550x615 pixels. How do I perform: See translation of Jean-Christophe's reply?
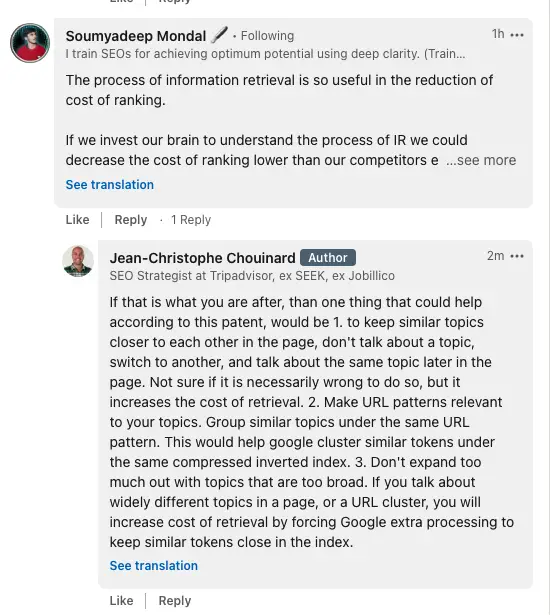154,565
